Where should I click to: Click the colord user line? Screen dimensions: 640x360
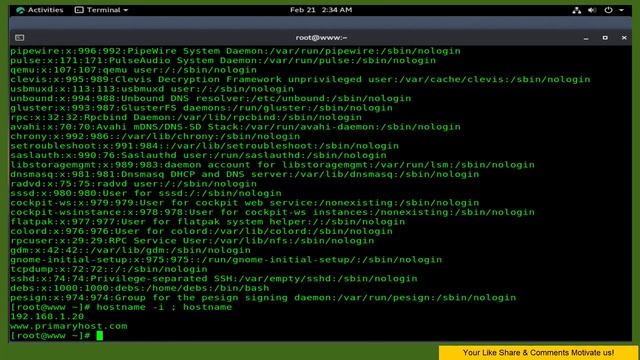(201, 231)
